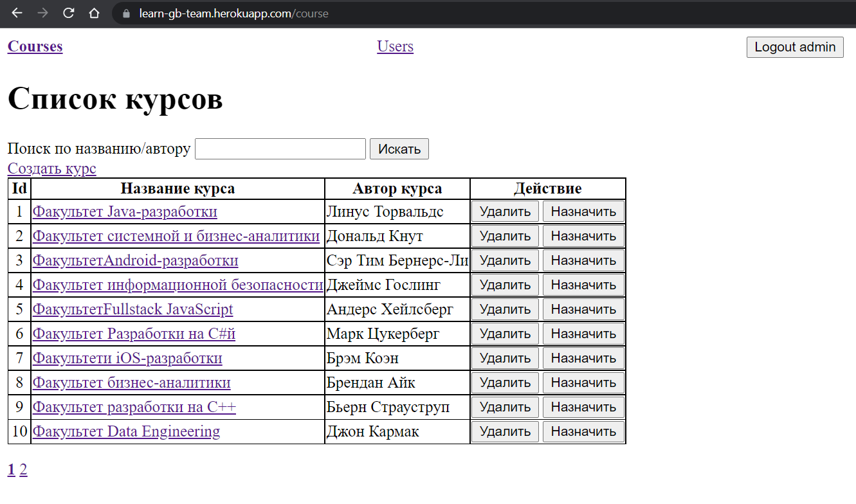Click the browser home icon
This screenshot has height=504, width=856.
(94, 13)
